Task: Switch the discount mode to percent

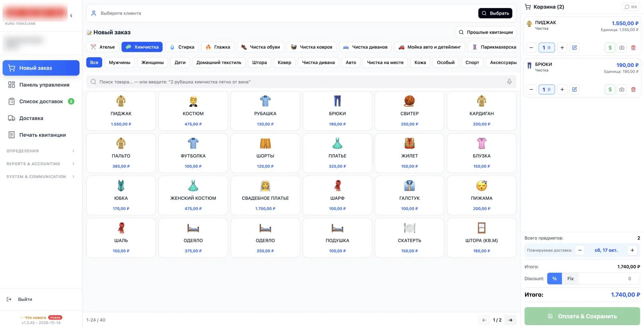Action: point(554,278)
